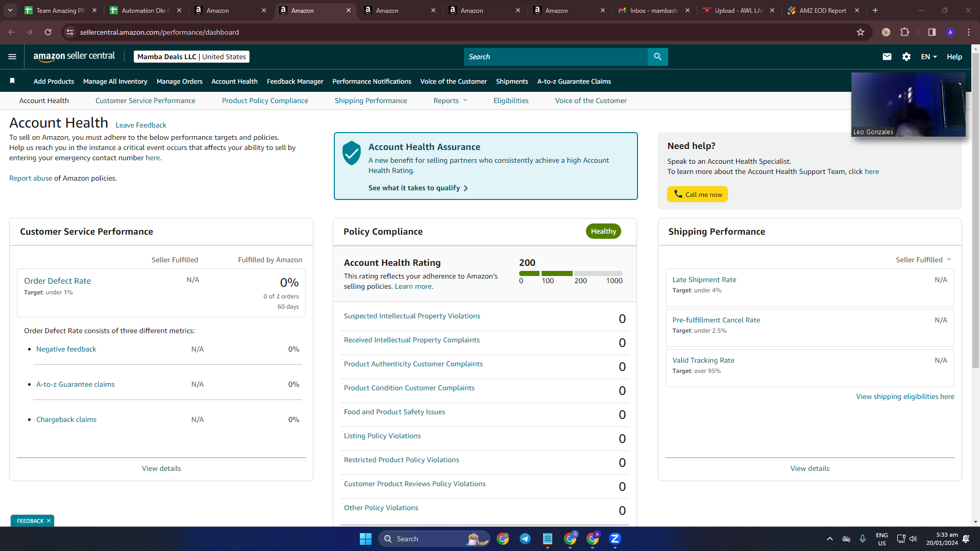Open Telegram from the taskbar
Image resolution: width=980 pixels, height=551 pixels.
[525, 539]
